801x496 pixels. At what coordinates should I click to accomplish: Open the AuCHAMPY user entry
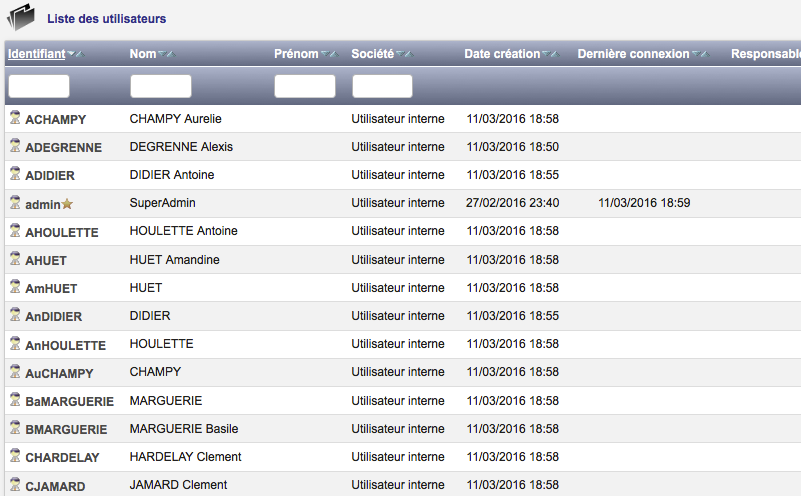[x=59, y=373]
